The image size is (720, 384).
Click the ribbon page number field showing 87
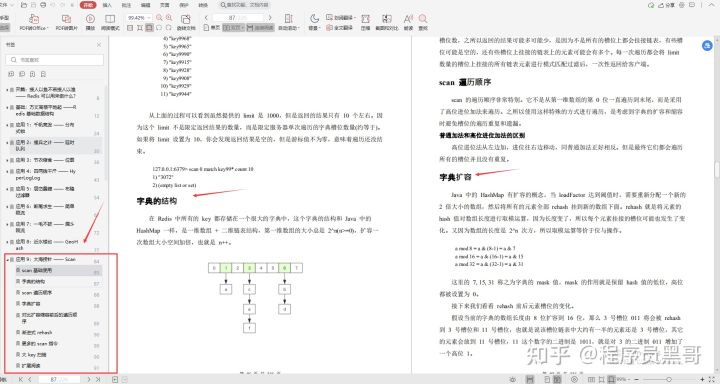237,17
